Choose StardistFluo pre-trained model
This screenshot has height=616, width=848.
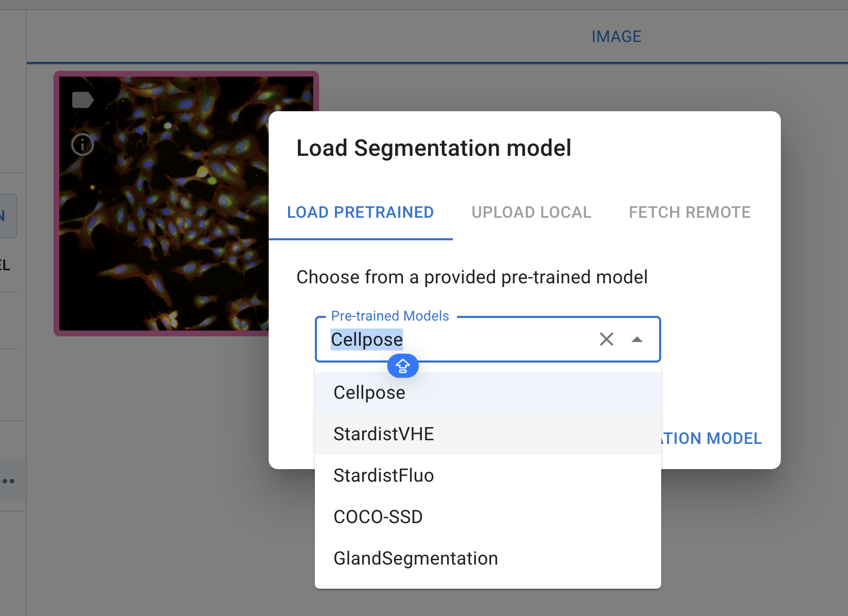pos(488,475)
